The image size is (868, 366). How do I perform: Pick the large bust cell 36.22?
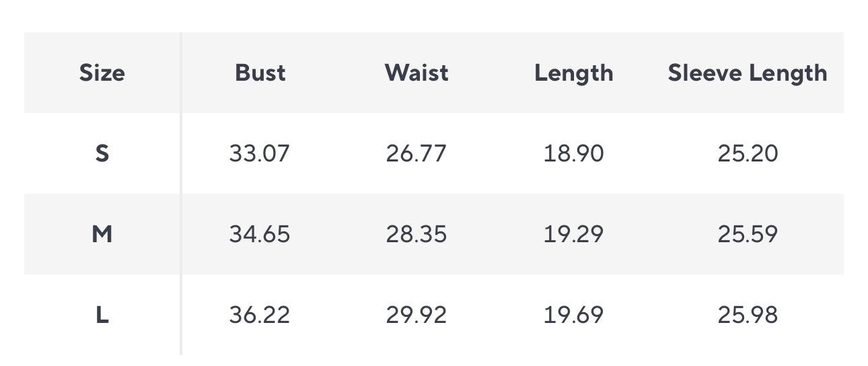[259, 315]
